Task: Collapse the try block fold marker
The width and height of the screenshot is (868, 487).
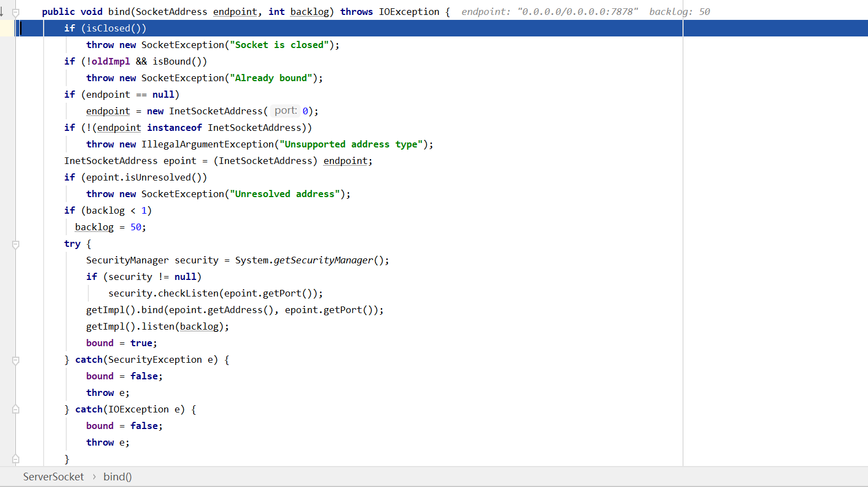Action: (x=16, y=244)
